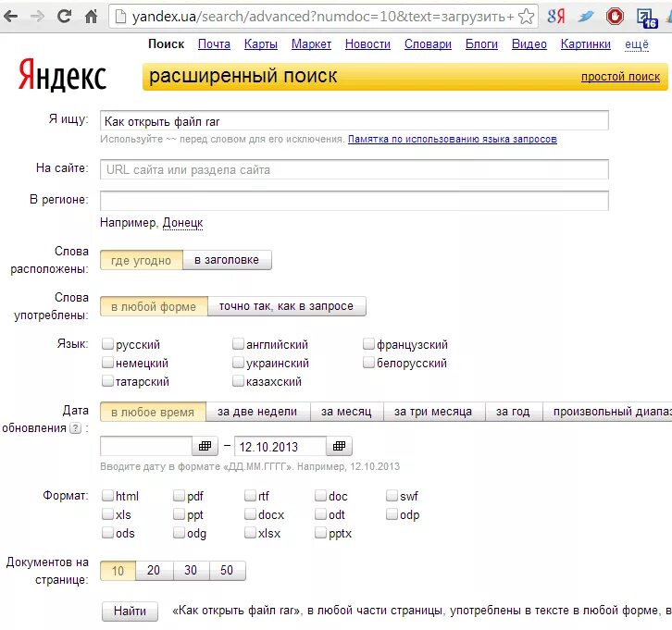Click the browser forward arrow

(x=38, y=17)
